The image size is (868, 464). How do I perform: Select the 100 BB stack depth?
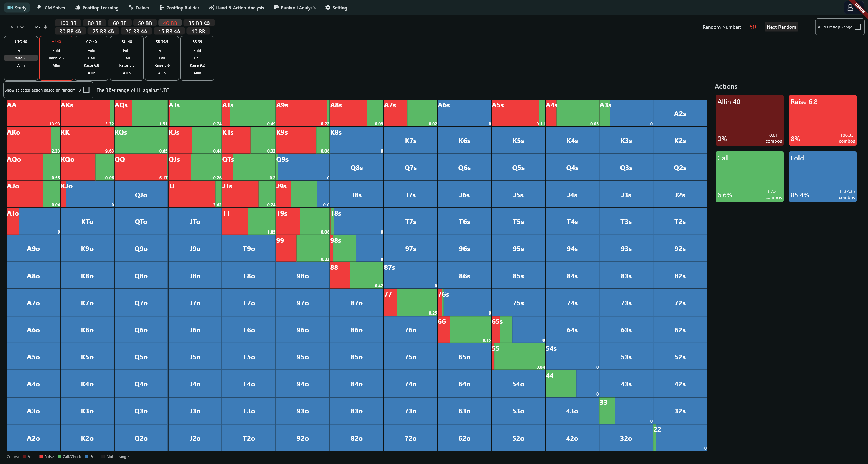pos(68,23)
